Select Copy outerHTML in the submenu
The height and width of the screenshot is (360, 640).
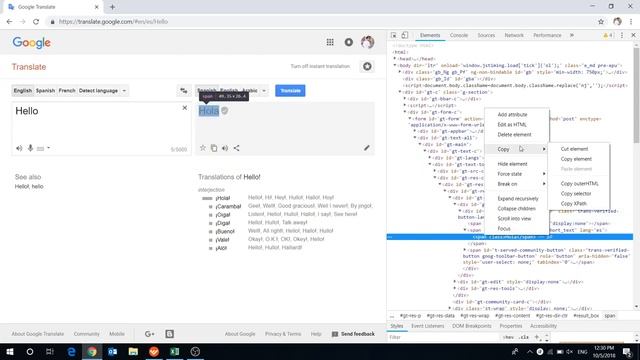[x=579, y=184]
